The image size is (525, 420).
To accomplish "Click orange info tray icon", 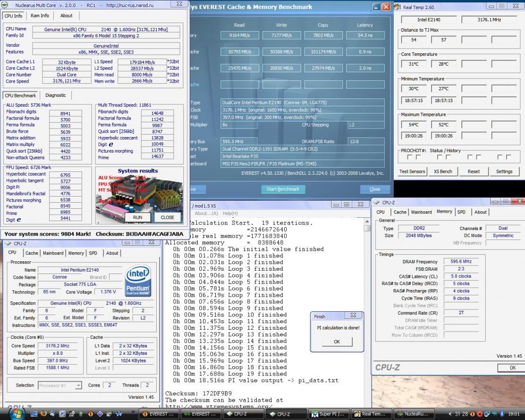I will point(473,414).
